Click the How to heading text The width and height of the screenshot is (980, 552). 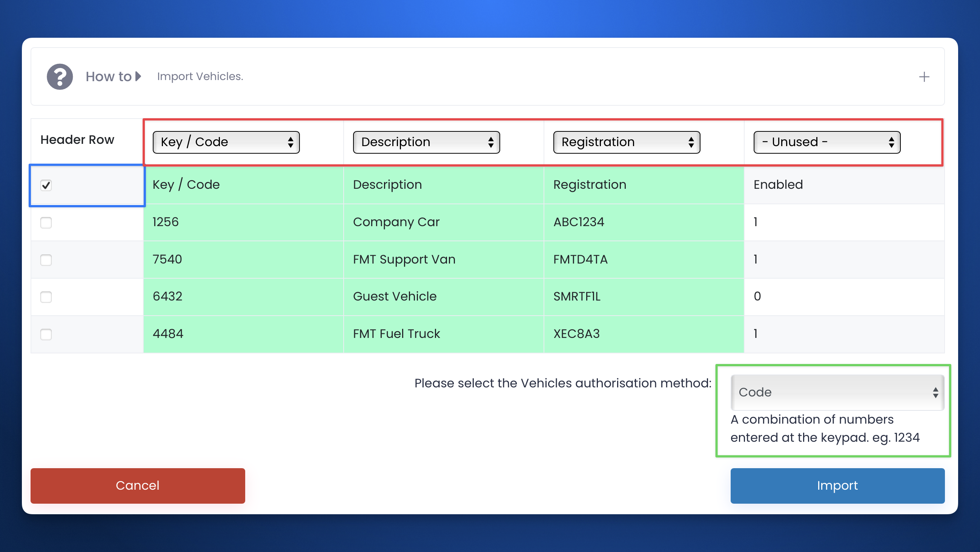[x=108, y=77]
